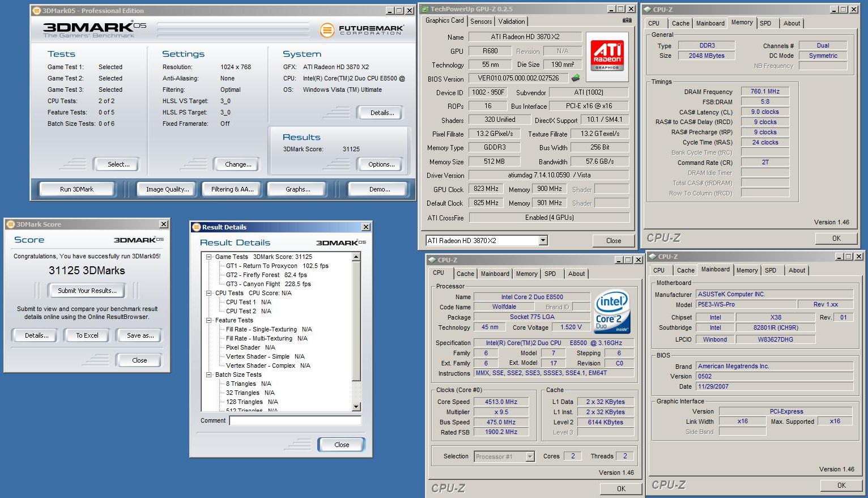
Task: Click the Core Speed 4513.0 MHz value
Action: pos(501,402)
